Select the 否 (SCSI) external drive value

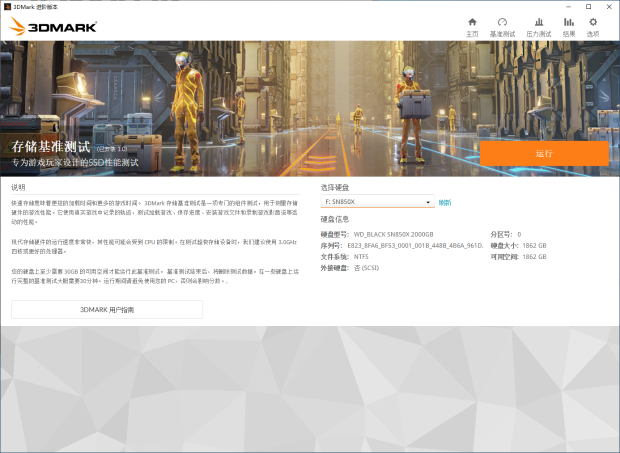click(x=366, y=268)
